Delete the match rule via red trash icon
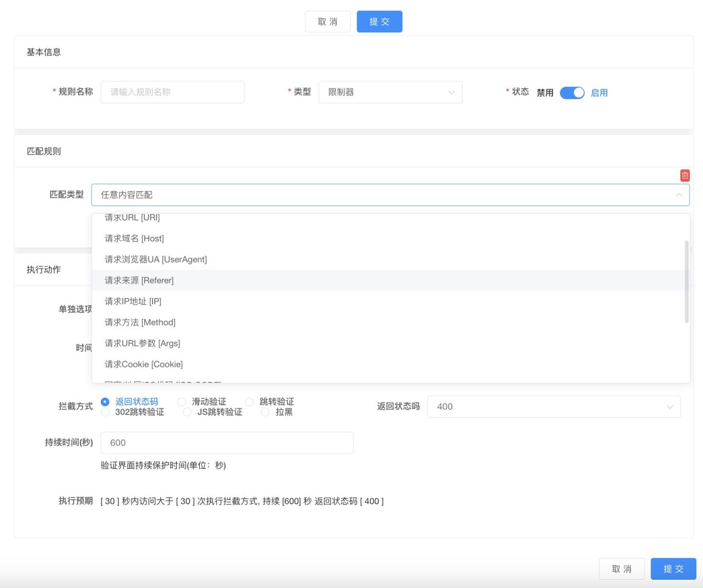This screenshot has width=703, height=588. pos(684,175)
